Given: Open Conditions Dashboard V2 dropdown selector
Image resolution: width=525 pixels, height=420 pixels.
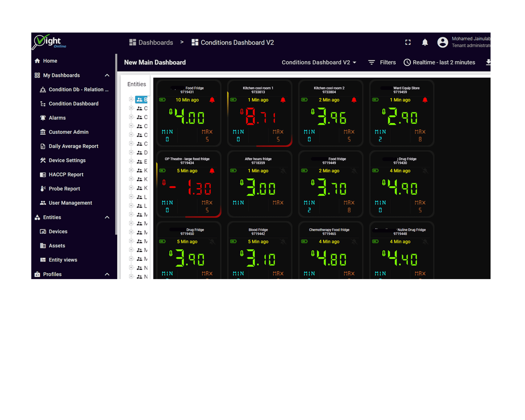Looking at the screenshot, I should point(319,62).
